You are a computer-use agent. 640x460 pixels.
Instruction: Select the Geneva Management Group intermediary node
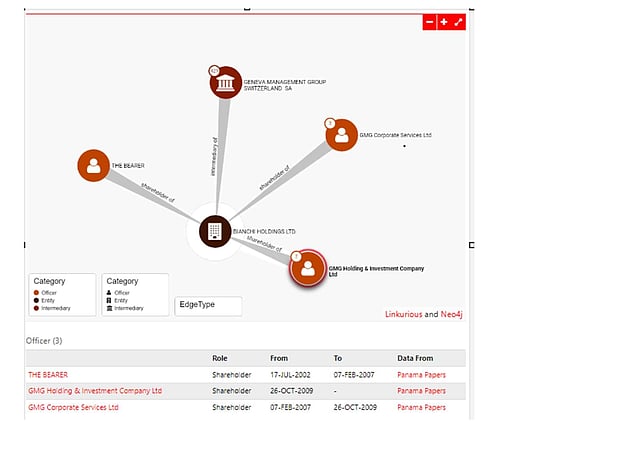tap(226, 83)
